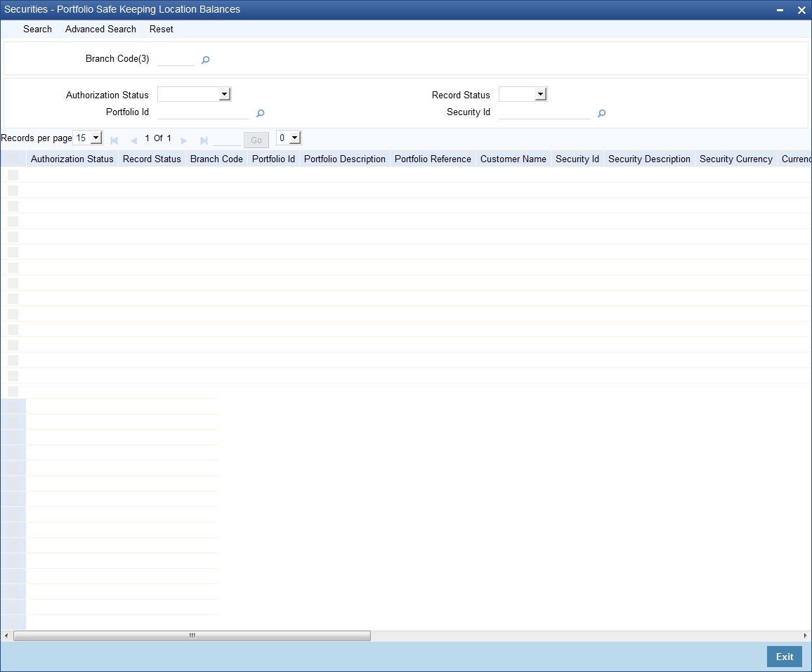Click the left arrow of horizontal scrollbar
This screenshot has height=672, width=812.
point(6,635)
